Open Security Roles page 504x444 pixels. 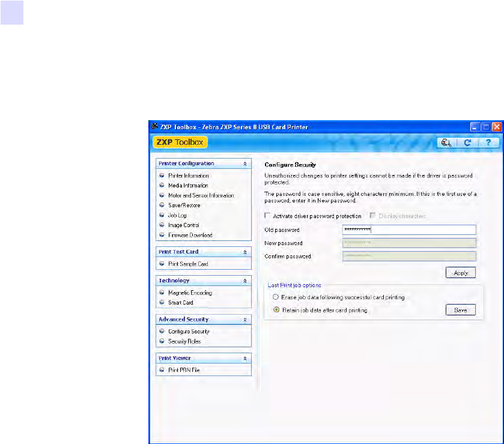(x=184, y=341)
